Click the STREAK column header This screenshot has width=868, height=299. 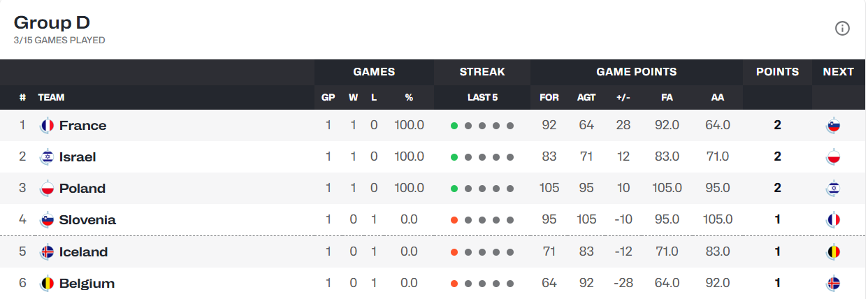pyautogui.click(x=482, y=72)
